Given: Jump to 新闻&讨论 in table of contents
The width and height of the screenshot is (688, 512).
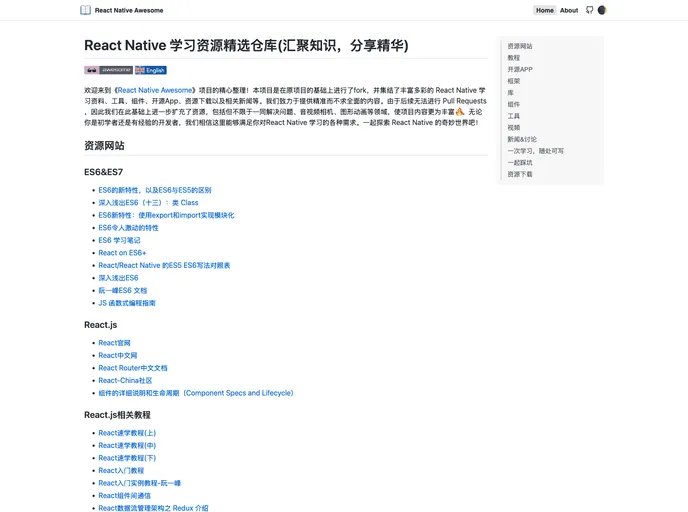Looking at the screenshot, I should (x=522, y=139).
